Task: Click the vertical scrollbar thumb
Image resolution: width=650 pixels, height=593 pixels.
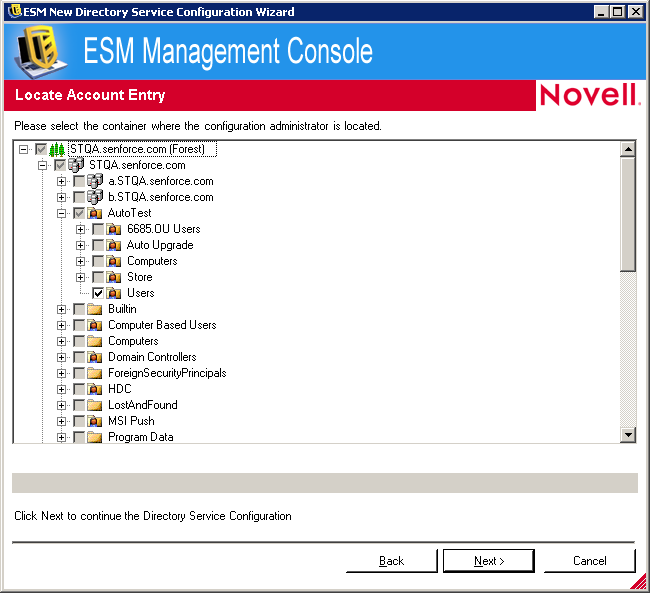Action: tap(628, 214)
